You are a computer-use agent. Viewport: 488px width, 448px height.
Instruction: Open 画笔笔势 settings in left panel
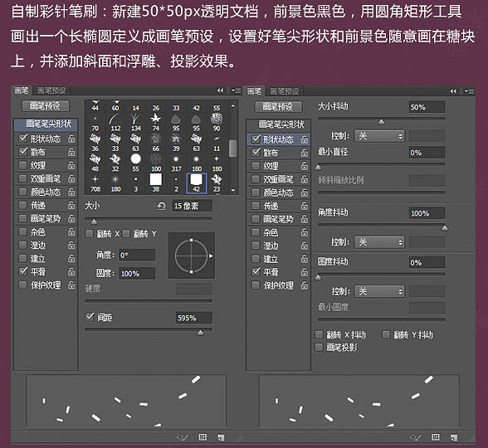46,219
